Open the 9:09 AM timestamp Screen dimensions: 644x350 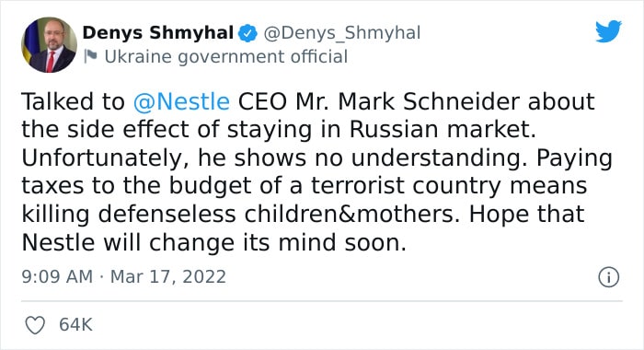pyautogui.click(x=57, y=276)
